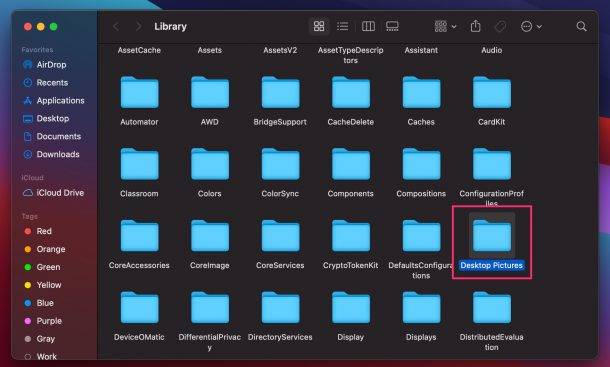Click the AssetsV2 folder label
610x367 pixels.
pyautogui.click(x=280, y=50)
